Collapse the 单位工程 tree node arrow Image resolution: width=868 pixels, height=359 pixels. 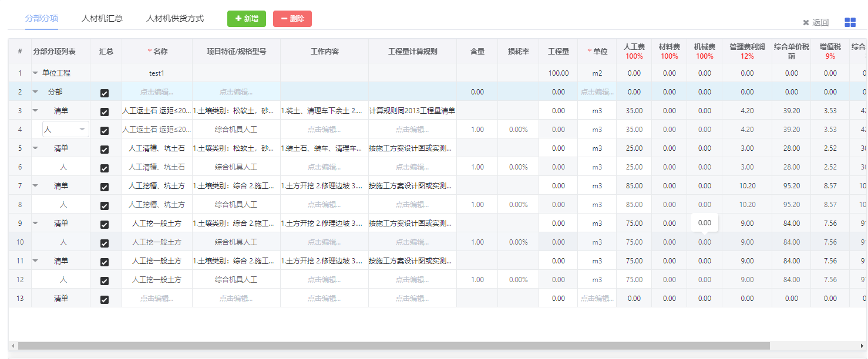pos(35,73)
